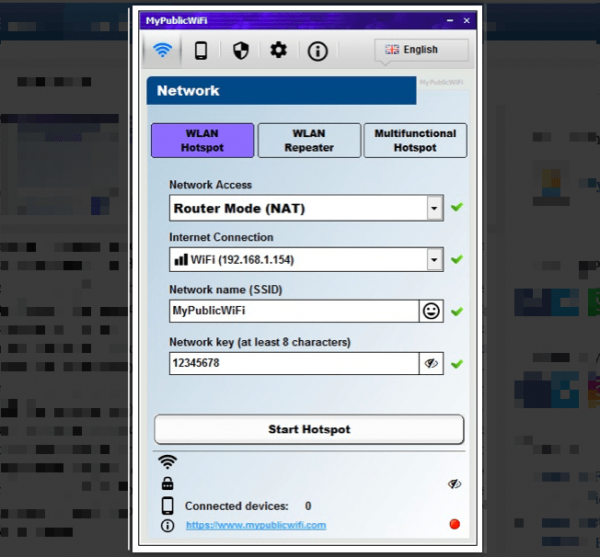Open the English language selector
This screenshot has height=557, width=600.
point(421,50)
